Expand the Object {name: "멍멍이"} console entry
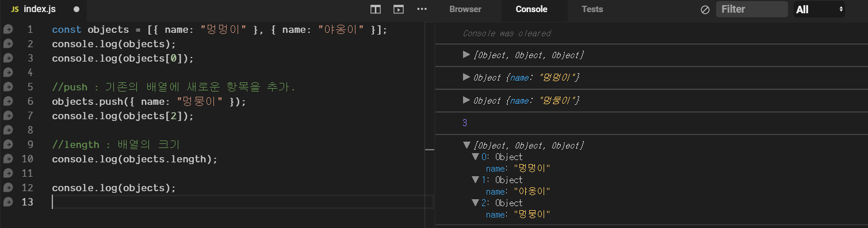 466,77
